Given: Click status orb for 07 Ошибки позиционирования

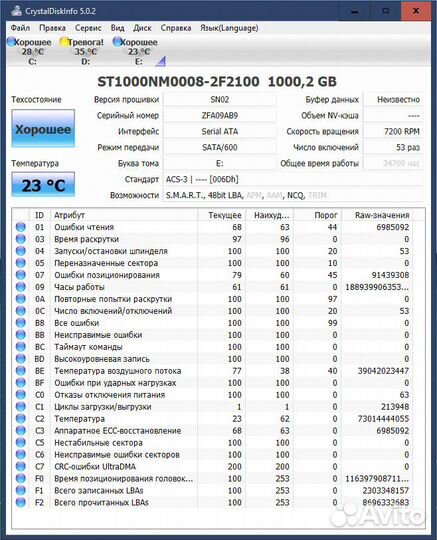Looking at the screenshot, I should tap(21, 275).
